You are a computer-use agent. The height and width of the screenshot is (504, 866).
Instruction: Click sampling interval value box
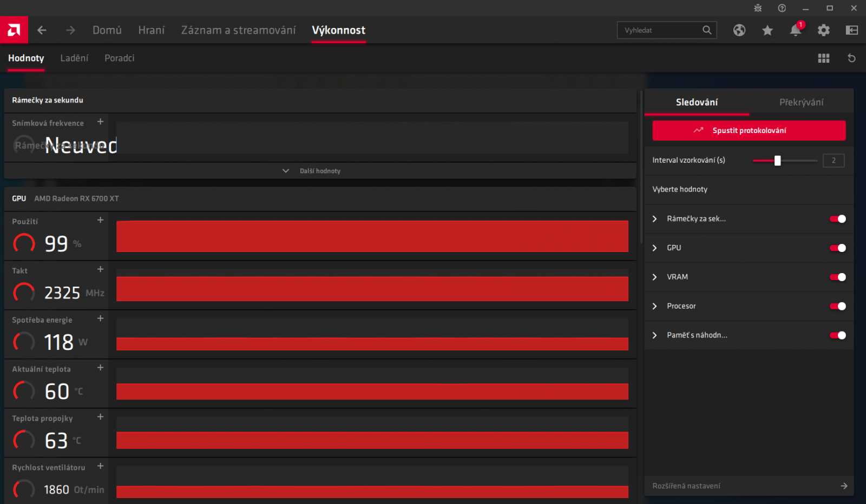[834, 161]
